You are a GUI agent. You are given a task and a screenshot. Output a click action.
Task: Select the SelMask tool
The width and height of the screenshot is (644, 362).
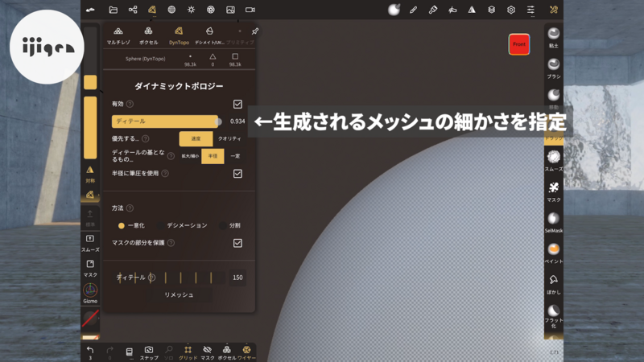click(x=554, y=223)
